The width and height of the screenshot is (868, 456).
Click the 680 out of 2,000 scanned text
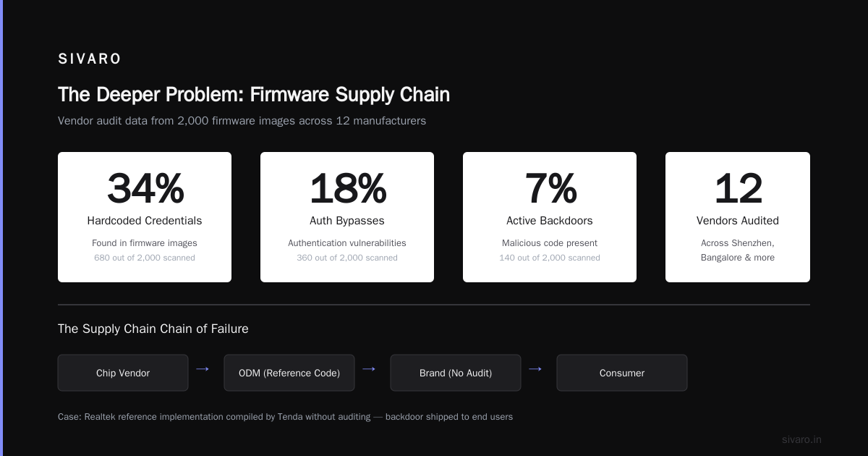145,258
